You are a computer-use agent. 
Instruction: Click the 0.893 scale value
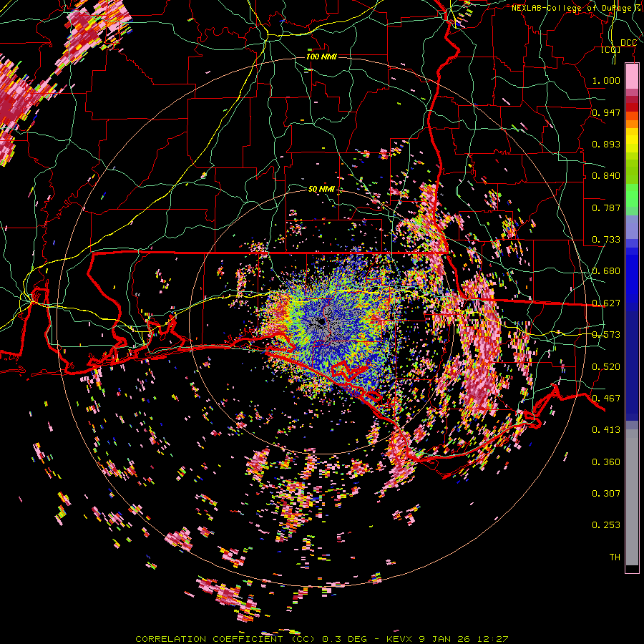pyautogui.click(x=606, y=144)
